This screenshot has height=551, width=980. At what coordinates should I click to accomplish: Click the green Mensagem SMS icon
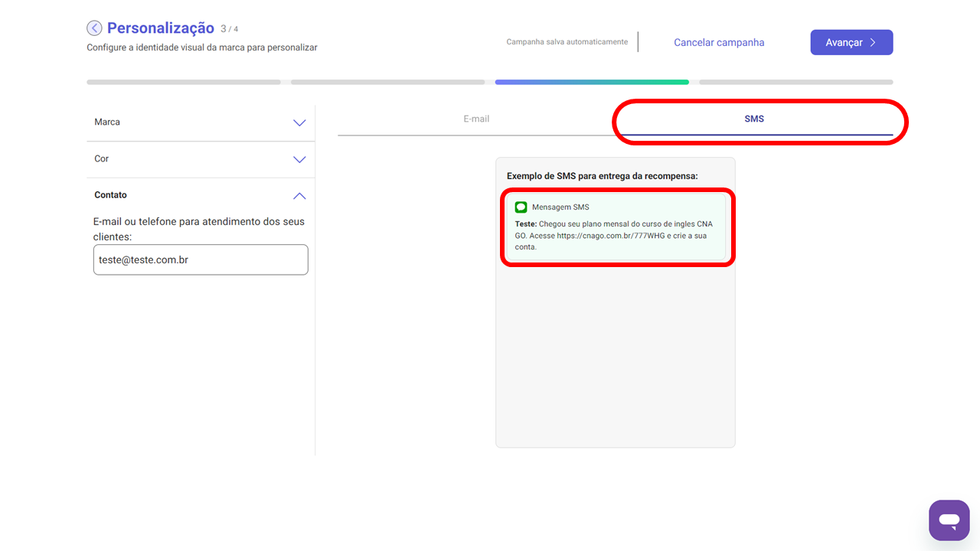click(521, 207)
